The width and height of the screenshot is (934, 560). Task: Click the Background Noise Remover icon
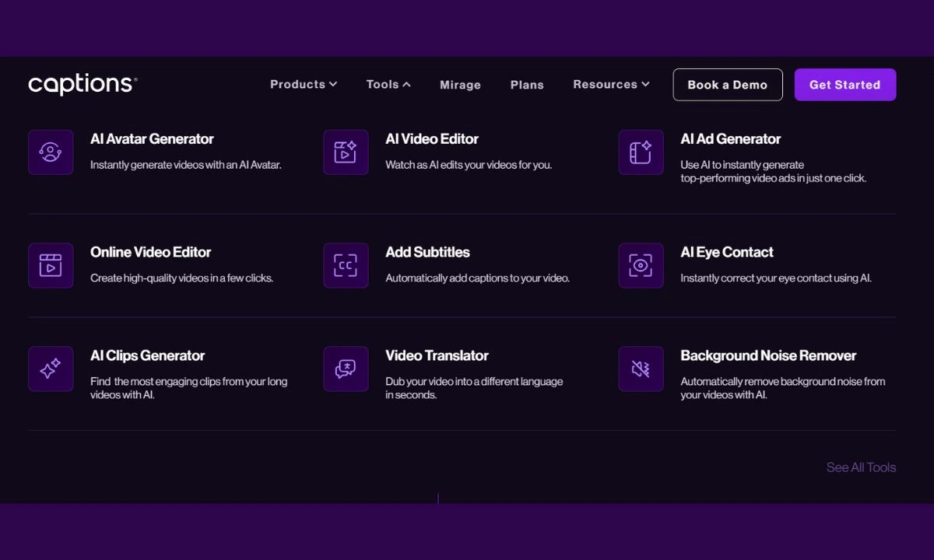pyautogui.click(x=641, y=369)
